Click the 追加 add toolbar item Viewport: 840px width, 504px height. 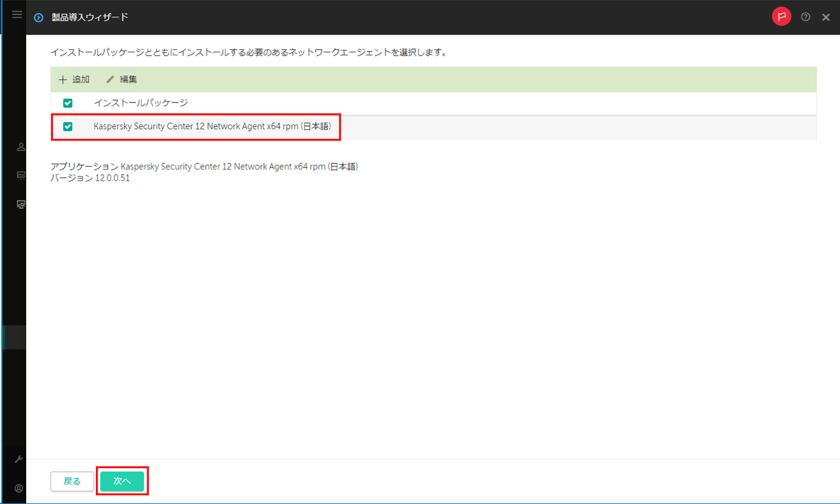pyautogui.click(x=73, y=79)
